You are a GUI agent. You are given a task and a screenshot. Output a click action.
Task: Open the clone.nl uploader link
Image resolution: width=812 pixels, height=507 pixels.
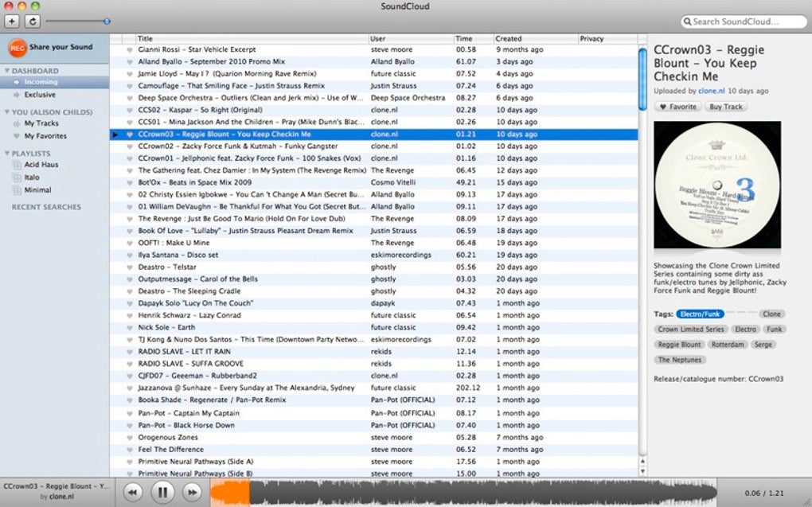click(712, 92)
